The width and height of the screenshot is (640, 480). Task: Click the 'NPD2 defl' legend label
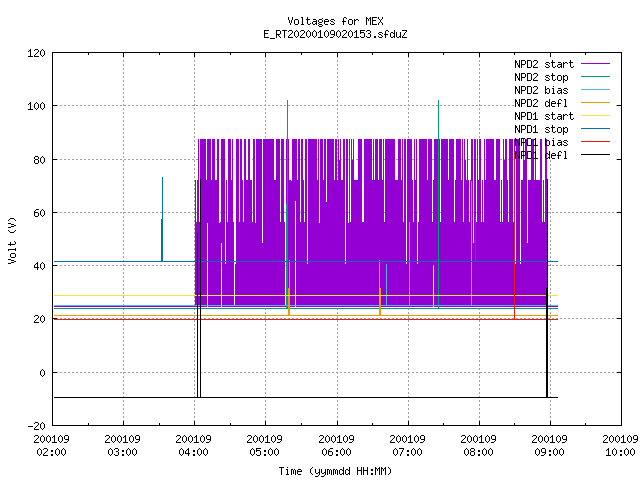(x=541, y=103)
